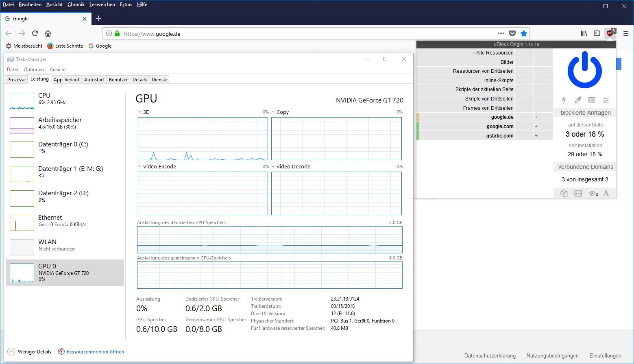Open the Firefox library icon
The height and width of the screenshot is (364, 634).
584,33
